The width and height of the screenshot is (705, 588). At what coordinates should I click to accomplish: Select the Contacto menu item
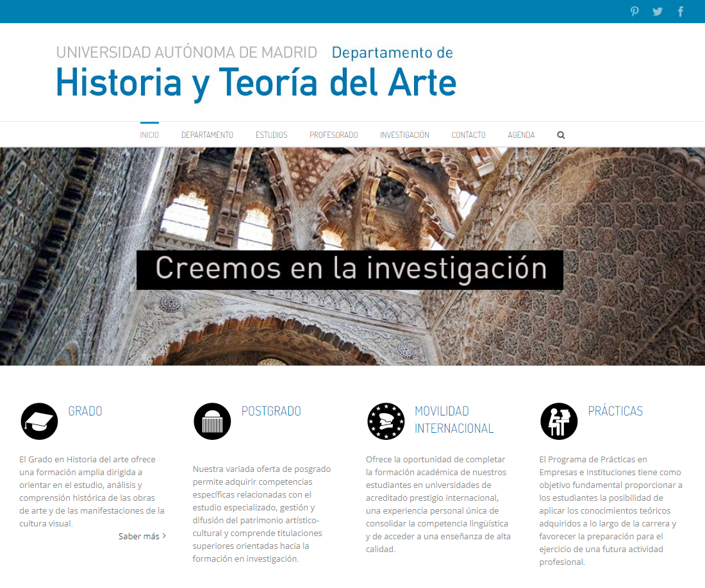469,135
